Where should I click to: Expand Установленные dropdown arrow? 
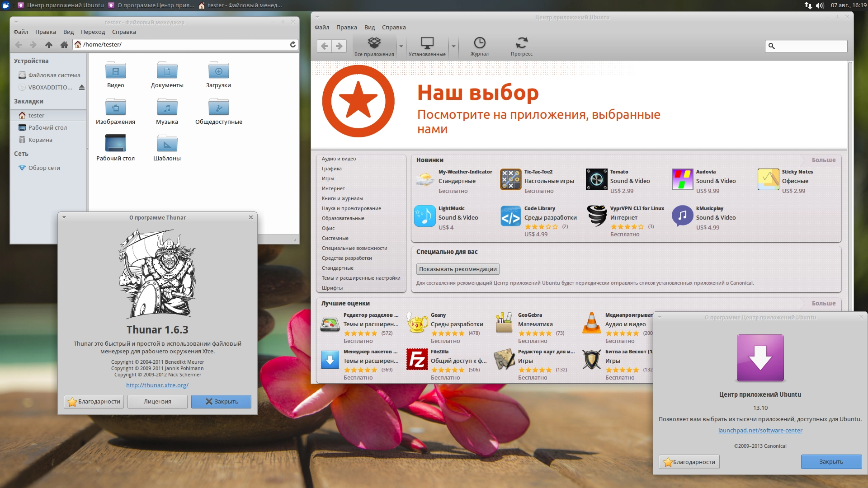(453, 46)
